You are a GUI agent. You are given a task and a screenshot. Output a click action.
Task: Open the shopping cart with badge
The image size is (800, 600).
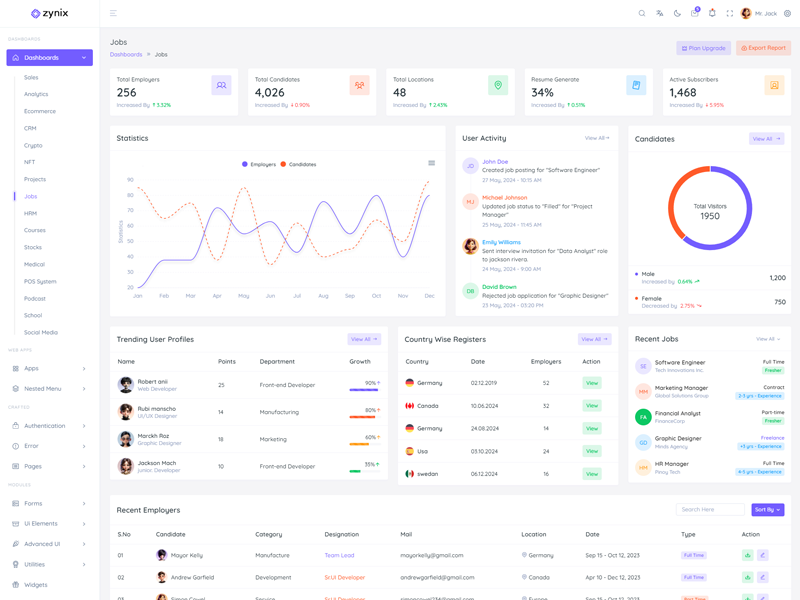[x=694, y=13]
